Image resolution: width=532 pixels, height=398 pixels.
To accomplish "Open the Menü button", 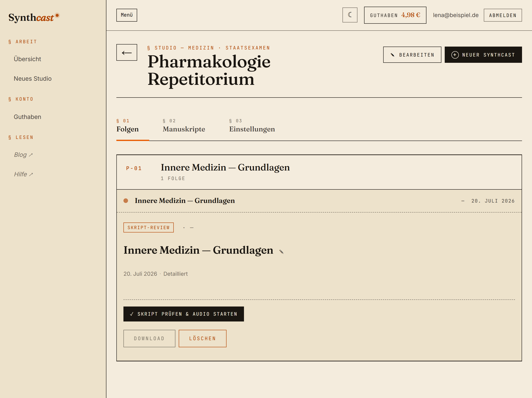I will point(127,15).
